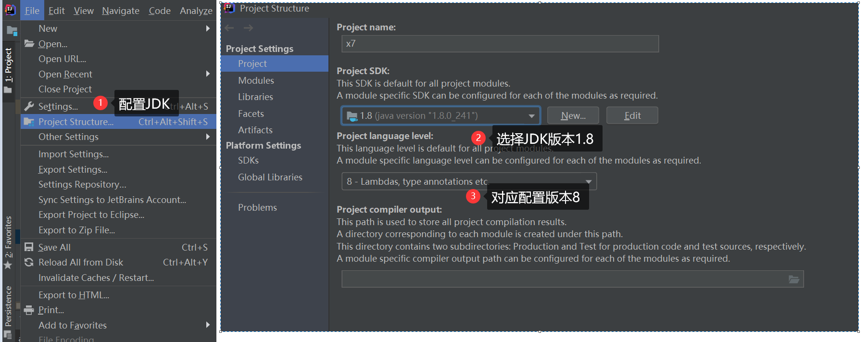Screen dimensions: 868x342
Task: Open the Navigate menu
Action: pos(120,11)
